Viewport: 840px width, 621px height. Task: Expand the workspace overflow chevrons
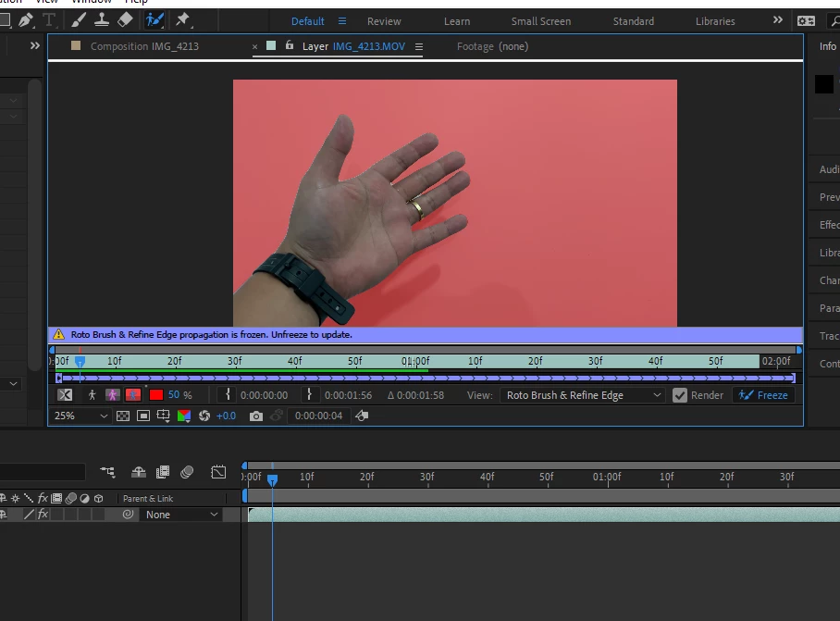[778, 20]
